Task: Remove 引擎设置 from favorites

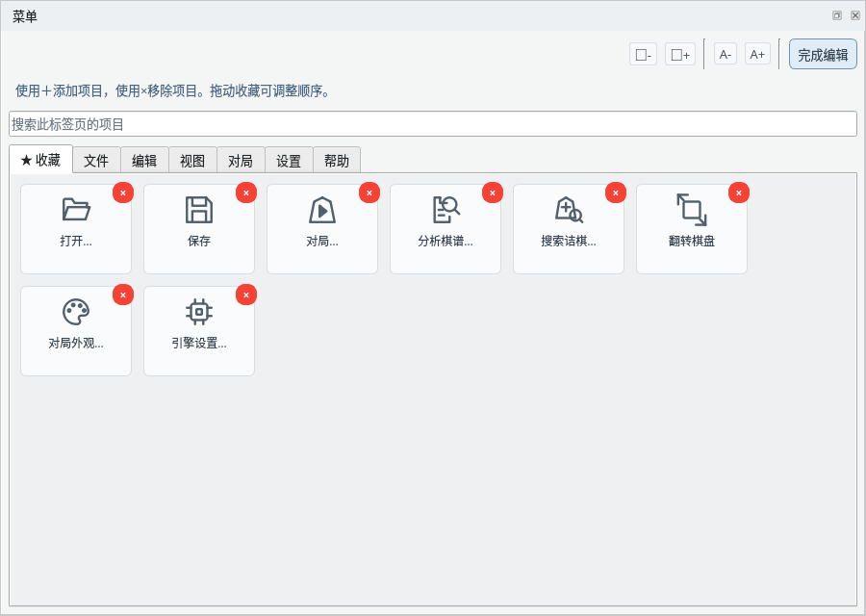Action: tap(246, 295)
